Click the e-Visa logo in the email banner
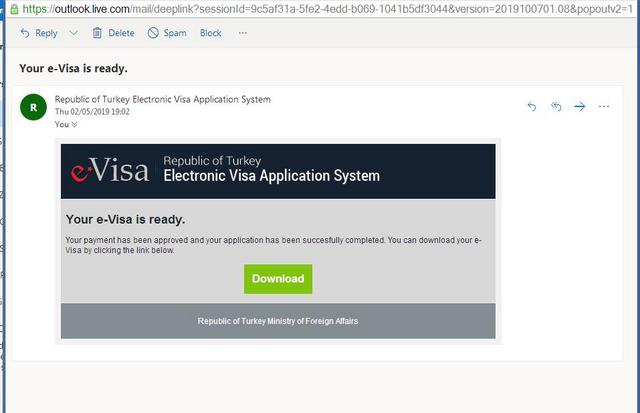The height and width of the screenshot is (413, 640). 110,171
